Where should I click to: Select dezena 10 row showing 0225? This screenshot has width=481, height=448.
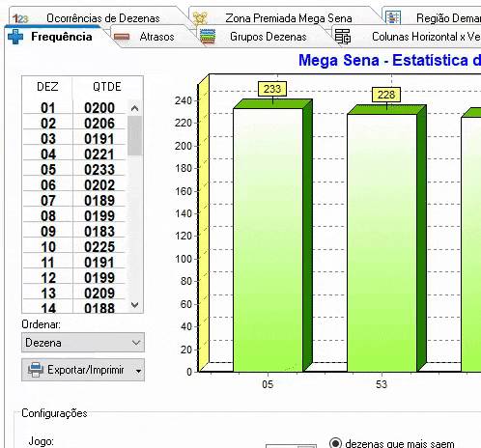[x=74, y=246]
